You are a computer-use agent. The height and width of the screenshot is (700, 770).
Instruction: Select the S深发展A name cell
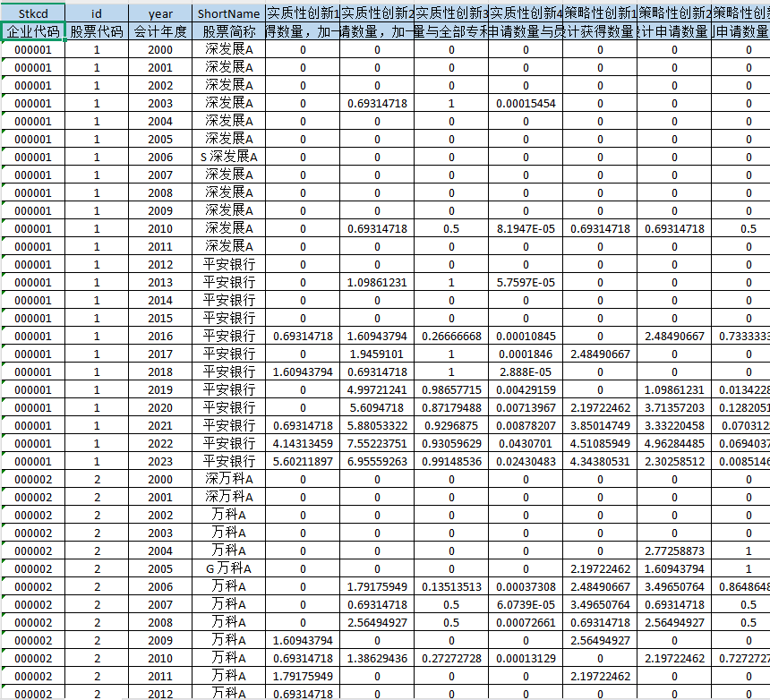228,157
